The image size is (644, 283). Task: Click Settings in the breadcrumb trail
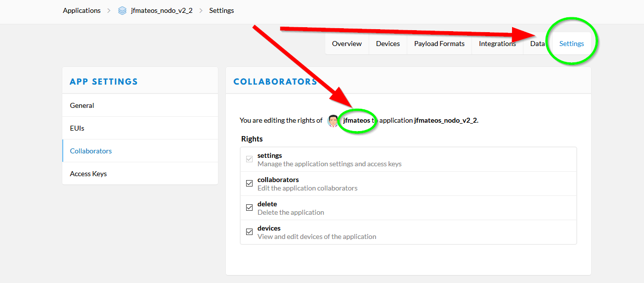[x=221, y=10]
